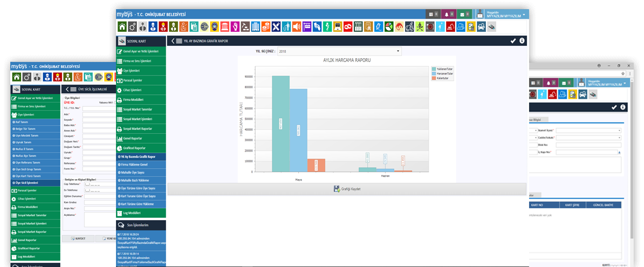Click the home icon in the left window toolbar
644x267 pixels.
16,77
